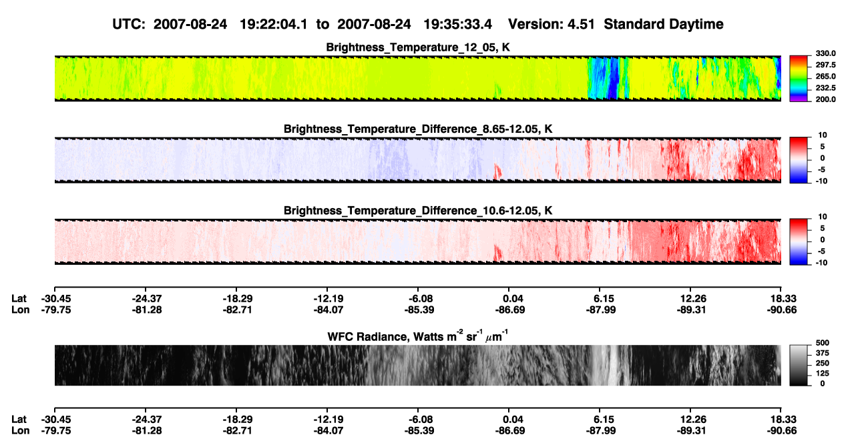The image size is (868, 445).
Task: Click the 265.0 color bar label
Action: pos(825,77)
